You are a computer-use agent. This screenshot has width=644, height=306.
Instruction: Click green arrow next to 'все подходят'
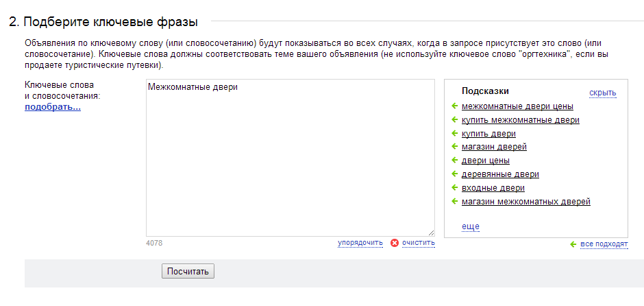[x=573, y=245]
